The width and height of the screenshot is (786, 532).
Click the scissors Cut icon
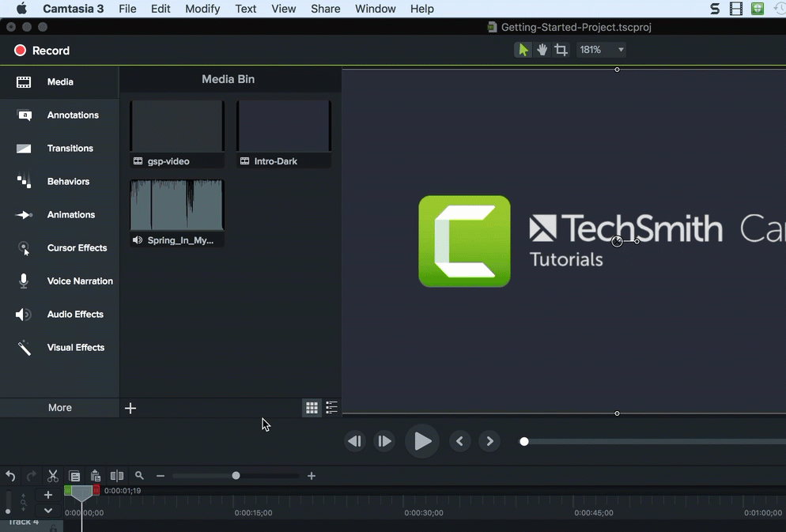point(53,476)
